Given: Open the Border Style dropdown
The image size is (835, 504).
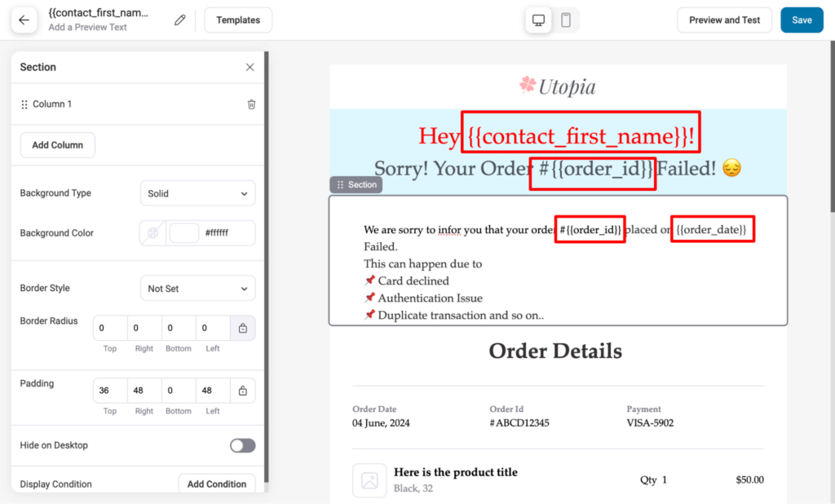Looking at the screenshot, I should pyautogui.click(x=197, y=289).
